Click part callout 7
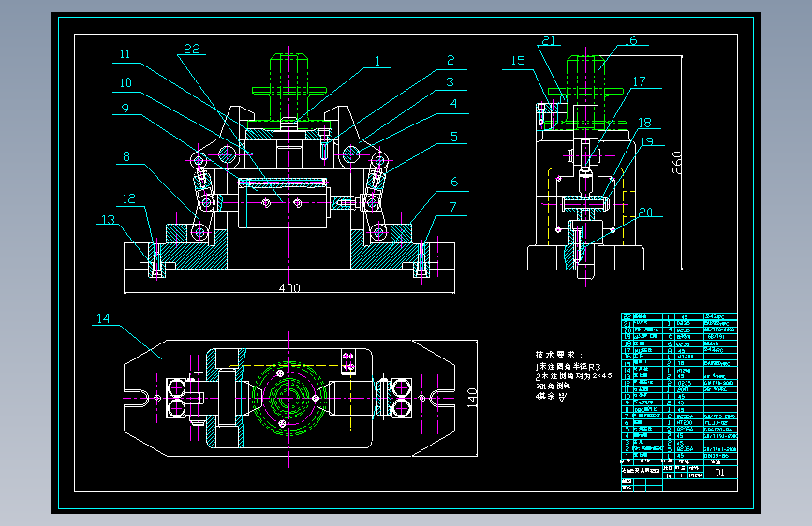Image resolution: width=812 pixels, height=526 pixels. (x=453, y=207)
